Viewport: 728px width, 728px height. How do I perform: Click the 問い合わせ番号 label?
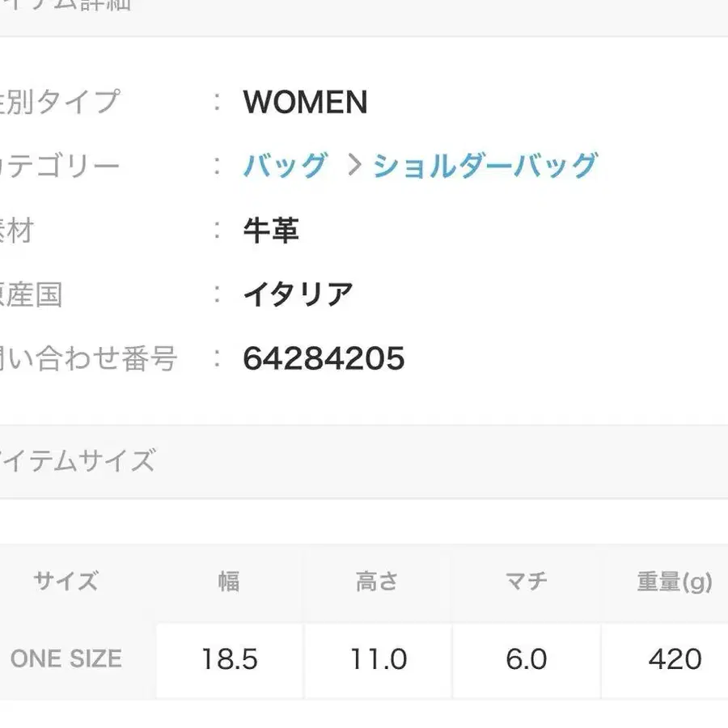tap(88, 358)
